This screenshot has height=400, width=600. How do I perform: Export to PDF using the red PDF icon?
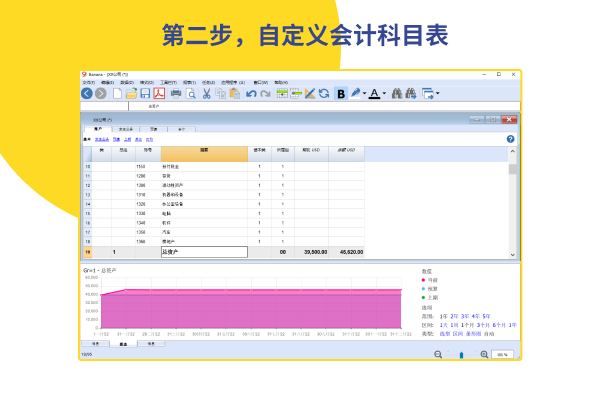coord(159,93)
